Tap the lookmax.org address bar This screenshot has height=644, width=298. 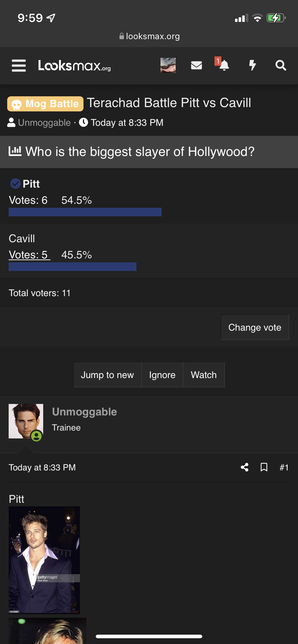point(149,36)
